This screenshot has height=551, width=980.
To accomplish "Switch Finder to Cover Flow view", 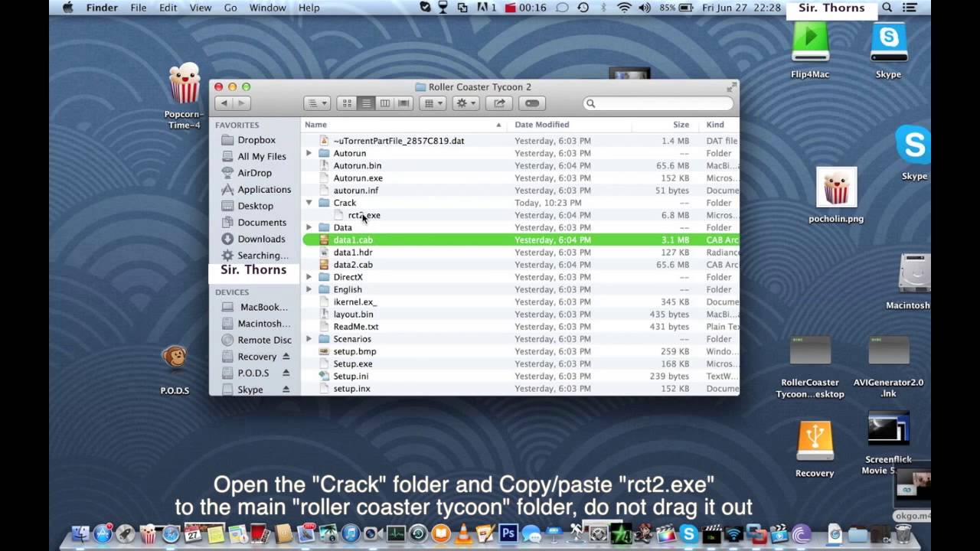I will pyautogui.click(x=403, y=103).
